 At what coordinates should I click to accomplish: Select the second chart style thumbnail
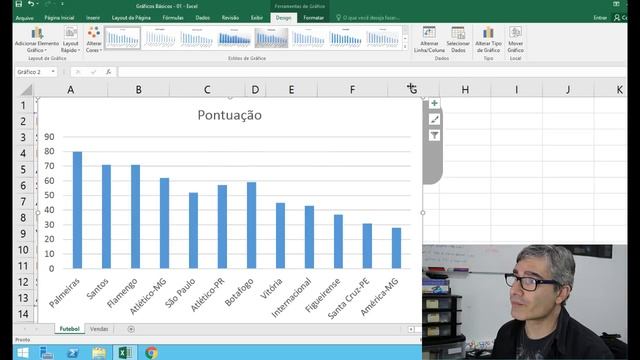pyautogui.click(x=160, y=38)
